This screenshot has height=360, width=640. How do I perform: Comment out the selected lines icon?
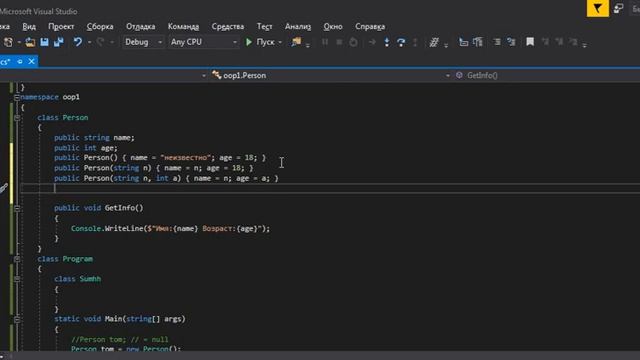(497, 42)
